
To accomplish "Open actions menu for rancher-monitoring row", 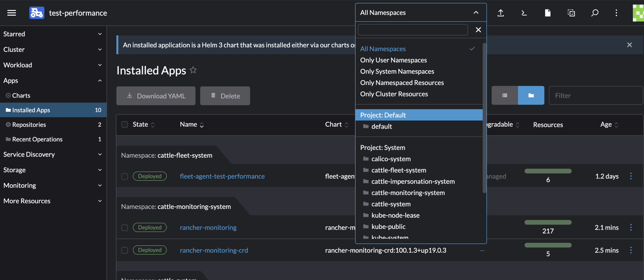I will (x=631, y=227).
